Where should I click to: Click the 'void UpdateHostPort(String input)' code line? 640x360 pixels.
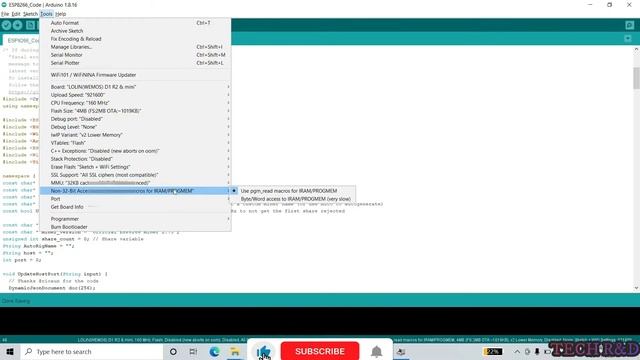55,274
